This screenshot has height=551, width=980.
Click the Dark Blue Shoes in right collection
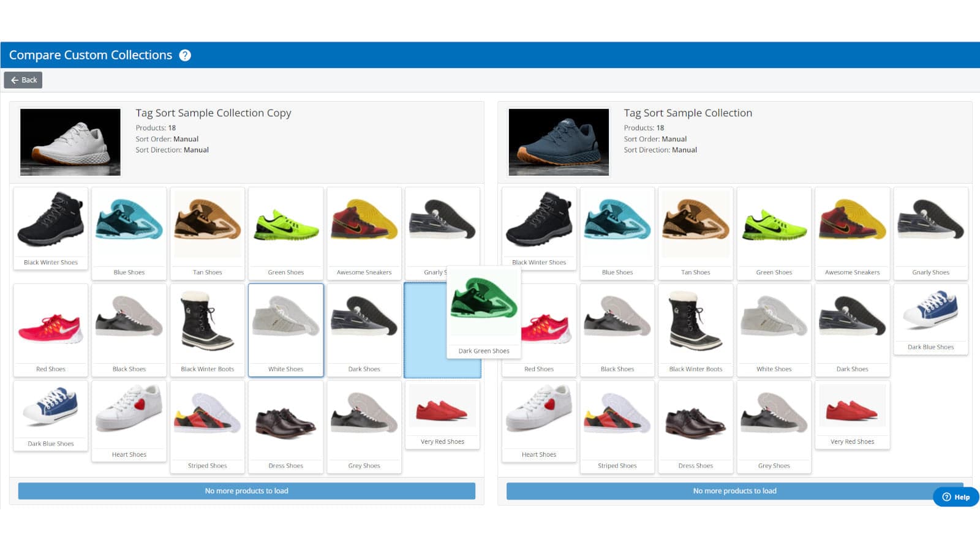click(930, 318)
